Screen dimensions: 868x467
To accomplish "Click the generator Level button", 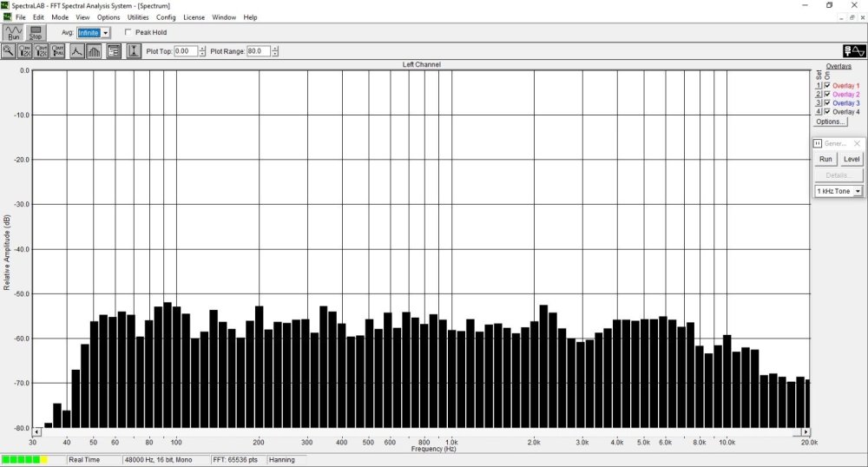I will tap(852, 159).
